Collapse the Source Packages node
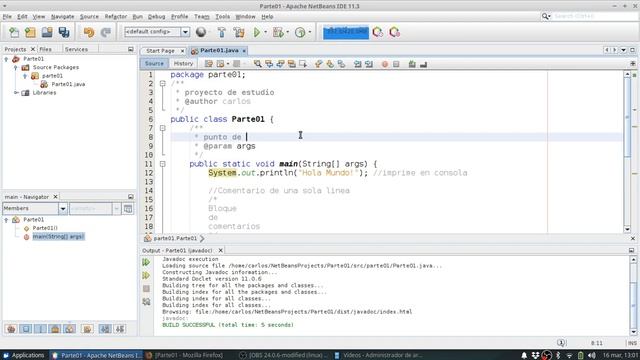Image resolution: width=640 pixels, height=360 pixels. 16,67
